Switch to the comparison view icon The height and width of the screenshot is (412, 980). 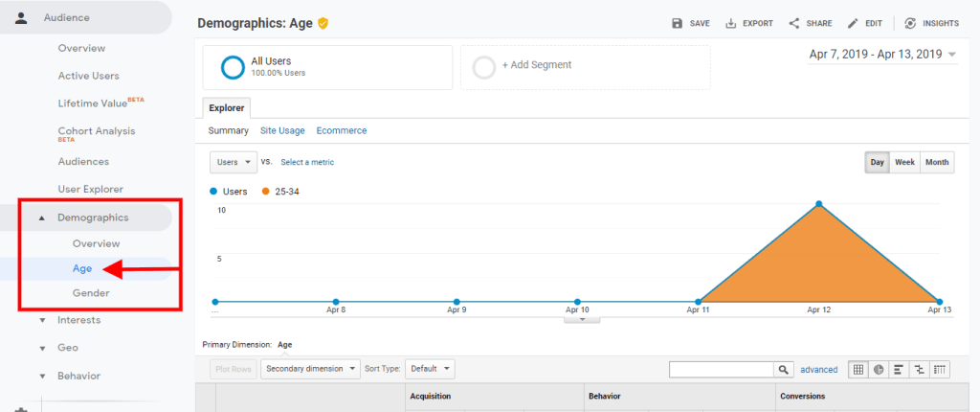point(920,369)
